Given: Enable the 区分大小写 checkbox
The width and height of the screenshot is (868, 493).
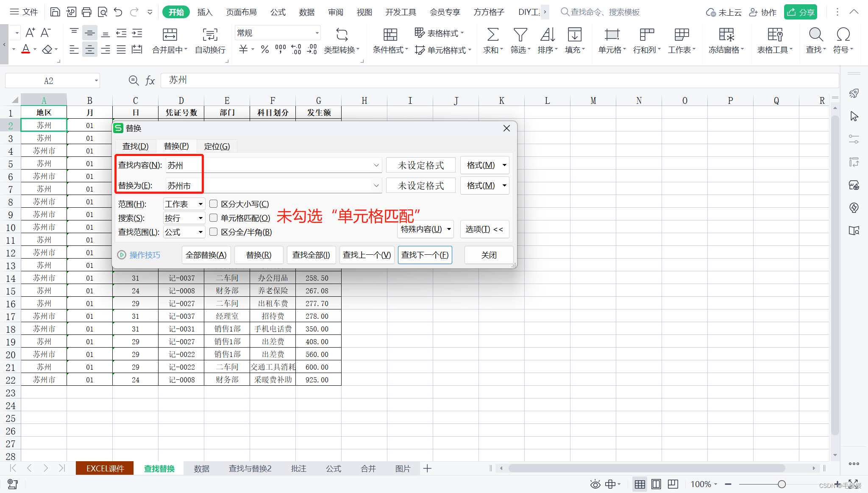Looking at the screenshot, I should [x=214, y=204].
